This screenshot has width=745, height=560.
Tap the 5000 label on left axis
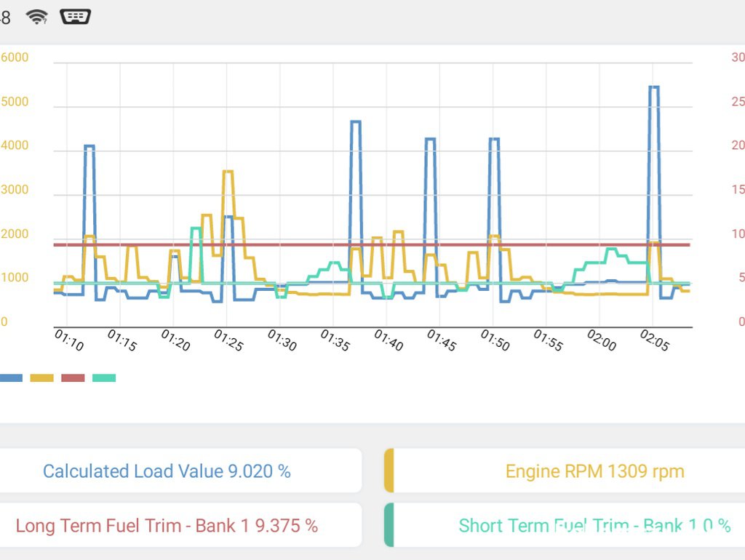point(15,102)
